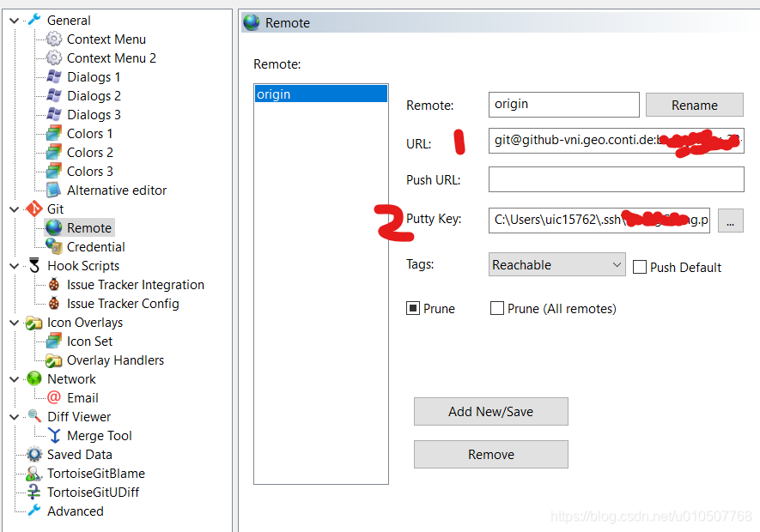The height and width of the screenshot is (532, 760).
Task: Collapse the Diff Viewer tree node
Action: point(14,417)
